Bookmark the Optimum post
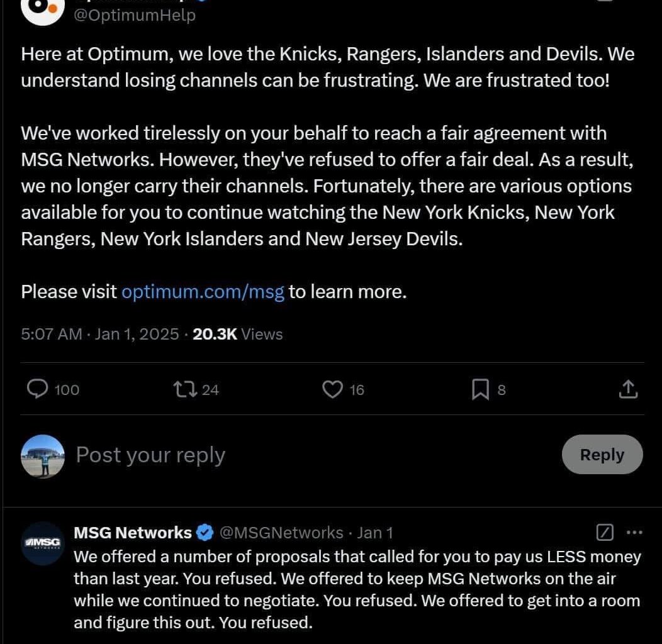Screen dimensions: 662x644 [480, 390]
